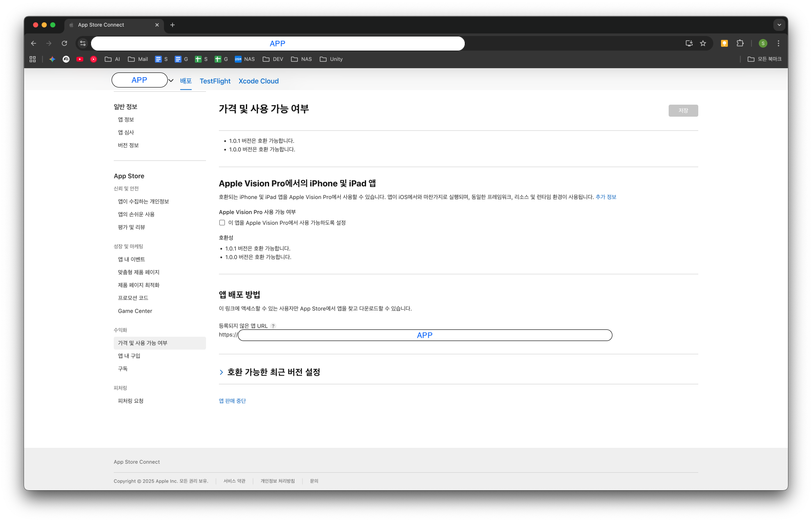
Task: Open the AI bookmarks folder
Action: pyautogui.click(x=112, y=59)
